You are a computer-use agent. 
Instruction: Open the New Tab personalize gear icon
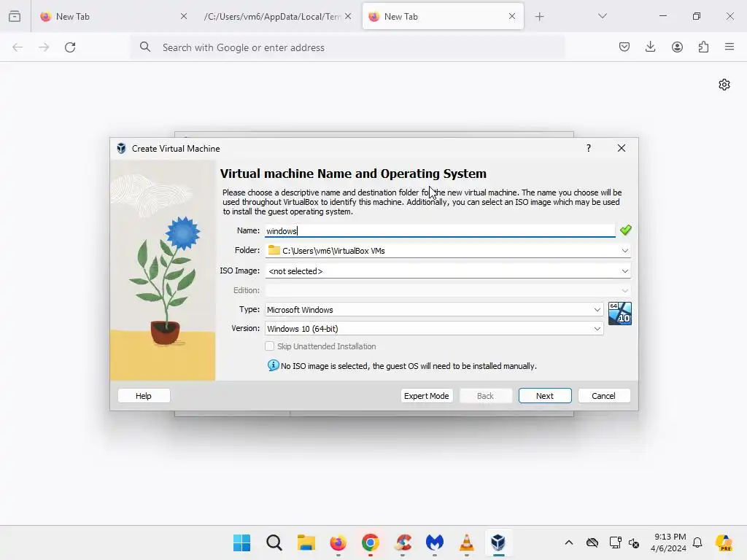[x=724, y=85]
